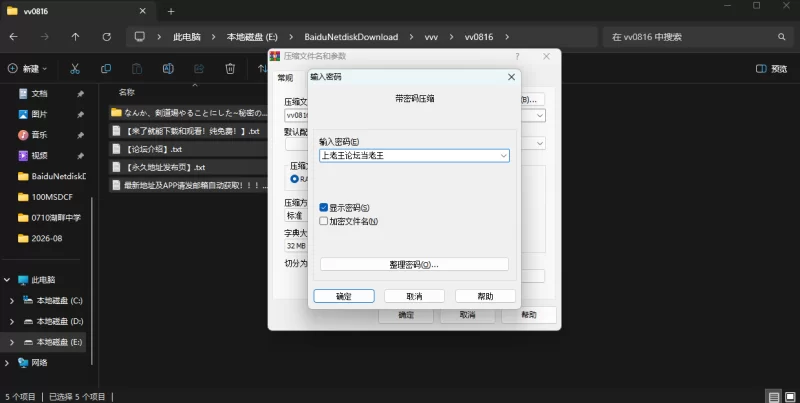
Task: Click the search magnifier icon
Action: coord(782,37)
